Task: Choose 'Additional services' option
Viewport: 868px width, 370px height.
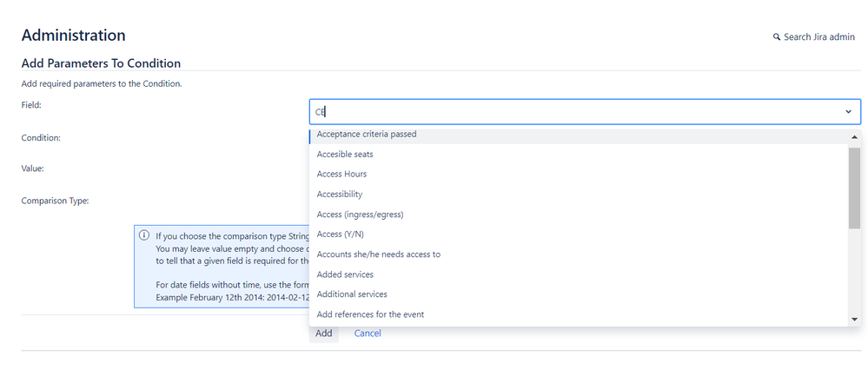Action: click(578, 294)
